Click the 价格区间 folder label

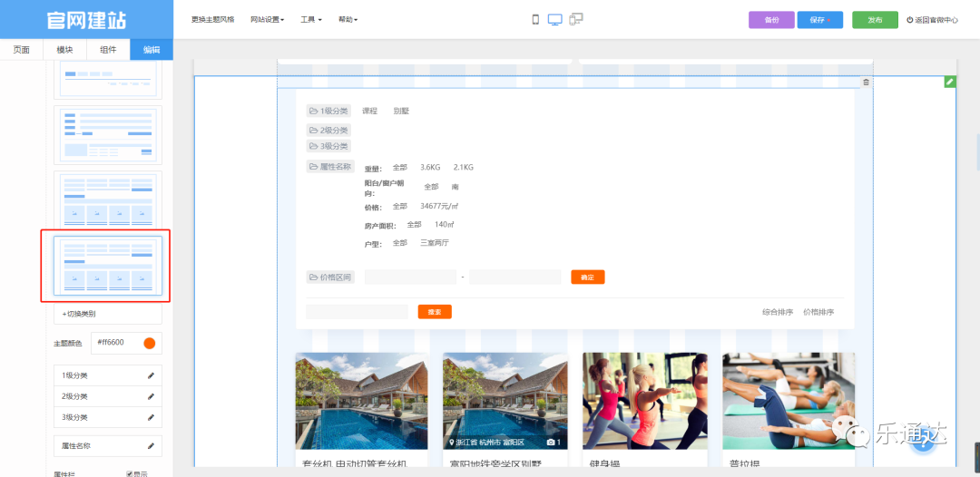pos(330,277)
